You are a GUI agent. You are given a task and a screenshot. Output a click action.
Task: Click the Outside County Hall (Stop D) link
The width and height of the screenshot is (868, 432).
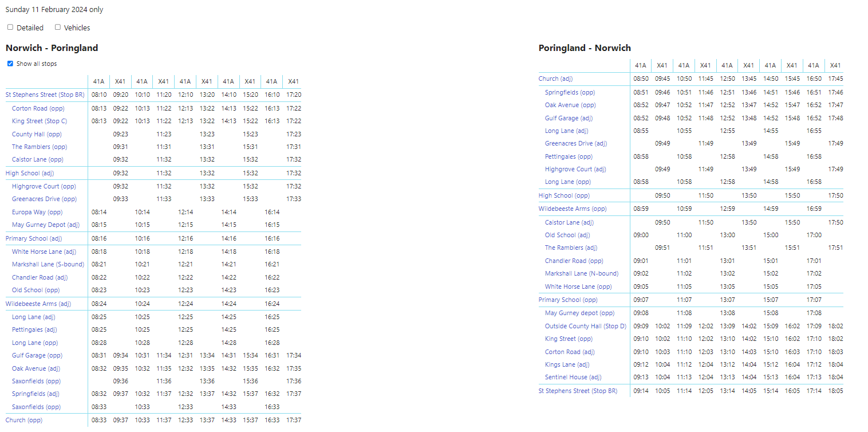(585, 326)
